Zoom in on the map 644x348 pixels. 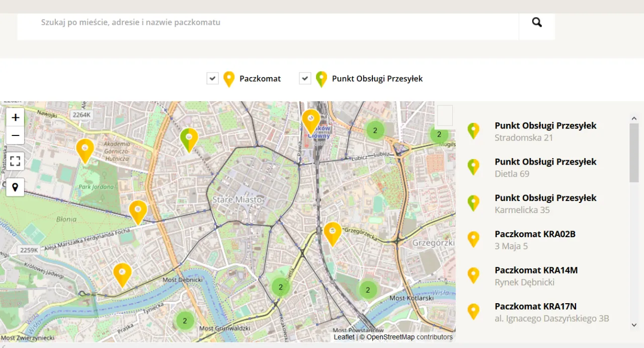(x=15, y=117)
